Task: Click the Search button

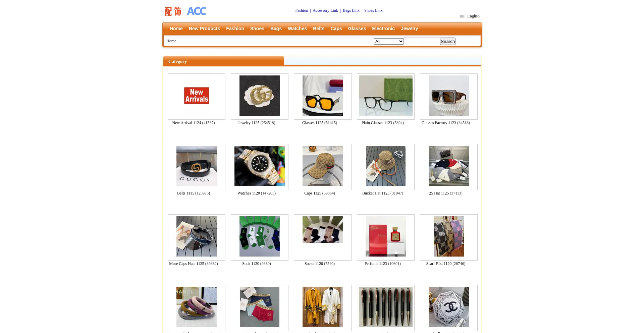Action: pyautogui.click(x=448, y=41)
